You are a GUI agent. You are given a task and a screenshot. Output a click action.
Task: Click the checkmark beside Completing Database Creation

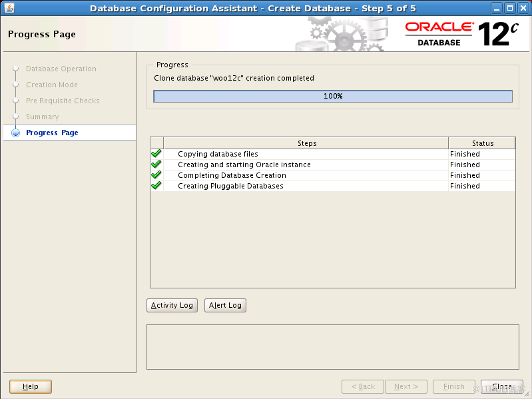point(156,175)
